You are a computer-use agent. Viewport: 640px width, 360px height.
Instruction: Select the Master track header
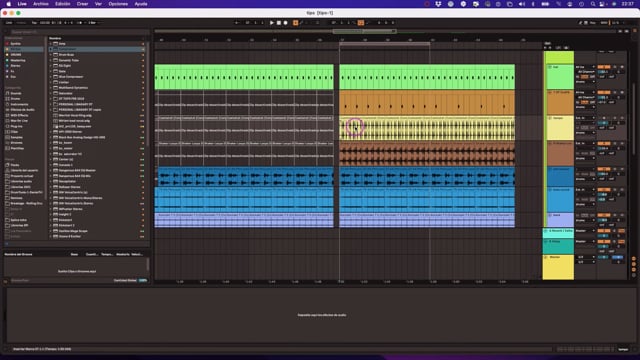(x=558, y=267)
